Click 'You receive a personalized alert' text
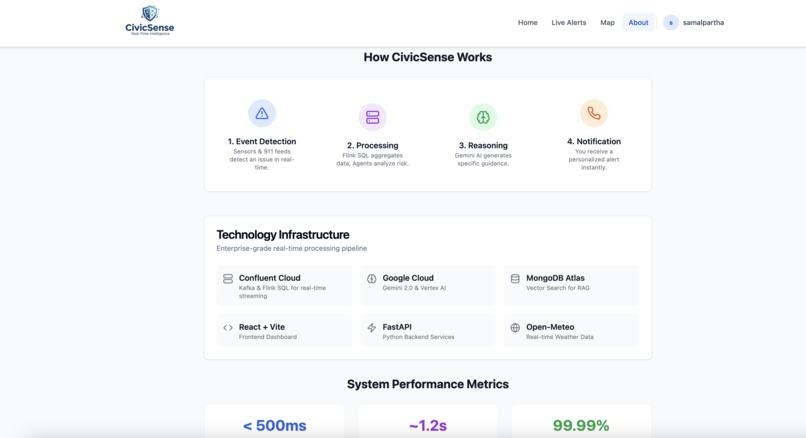The height and width of the screenshot is (438, 806). [594, 159]
